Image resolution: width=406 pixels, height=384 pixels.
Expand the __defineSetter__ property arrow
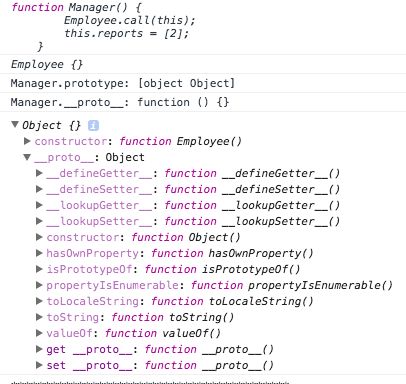coord(39,189)
